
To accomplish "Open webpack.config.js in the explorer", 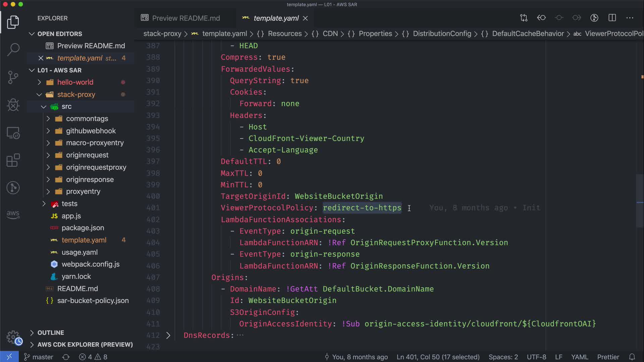I will [91, 264].
